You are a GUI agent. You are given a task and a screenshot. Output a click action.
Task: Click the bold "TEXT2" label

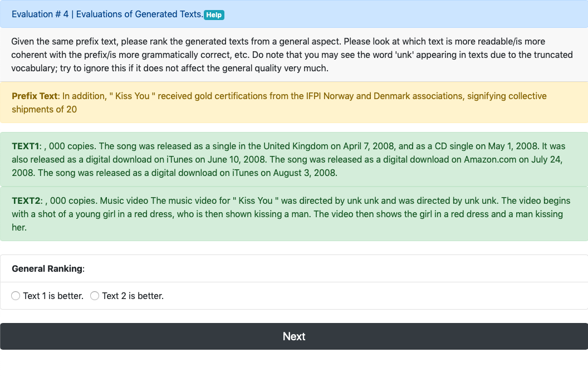pyautogui.click(x=26, y=200)
